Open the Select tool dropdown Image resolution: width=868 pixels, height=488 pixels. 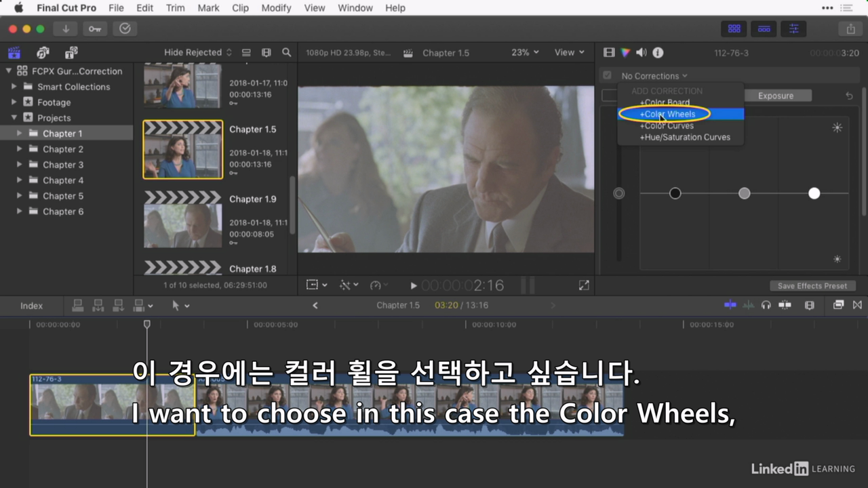click(180, 306)
